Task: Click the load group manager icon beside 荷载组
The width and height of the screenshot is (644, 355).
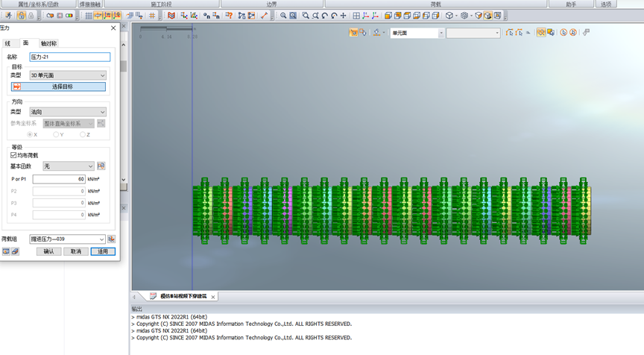Action: [x=111, y=239]
